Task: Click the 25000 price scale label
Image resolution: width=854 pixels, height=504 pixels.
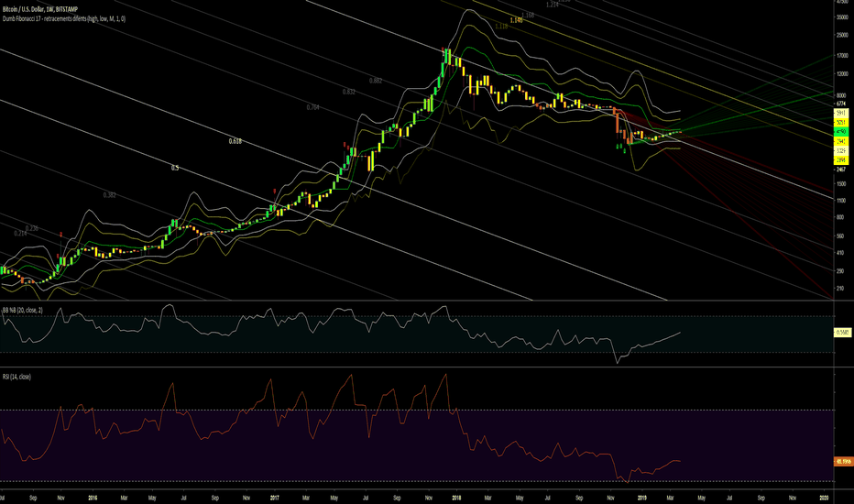Action: (842, 35)
